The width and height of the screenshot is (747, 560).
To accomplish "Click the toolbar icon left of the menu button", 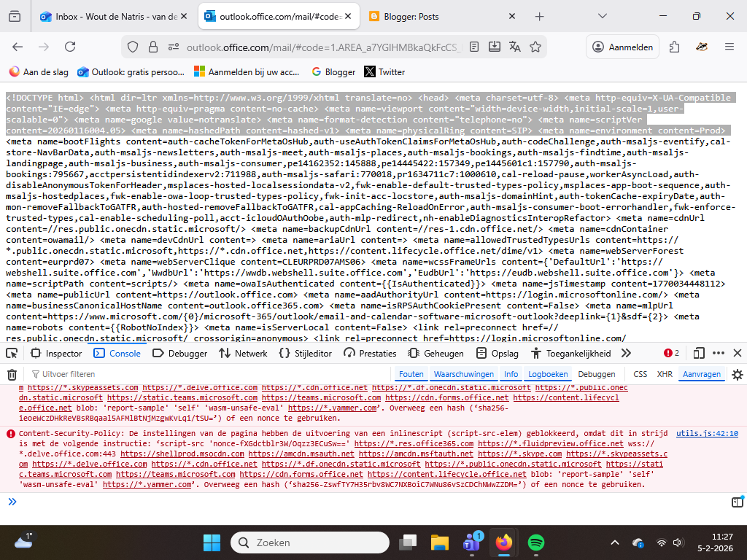I will click(702, 47).
